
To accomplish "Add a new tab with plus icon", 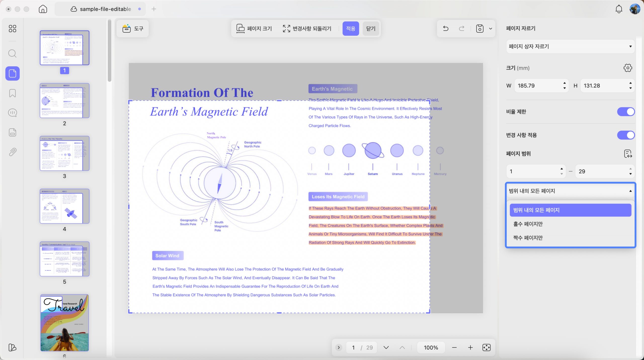I will 154,9.
